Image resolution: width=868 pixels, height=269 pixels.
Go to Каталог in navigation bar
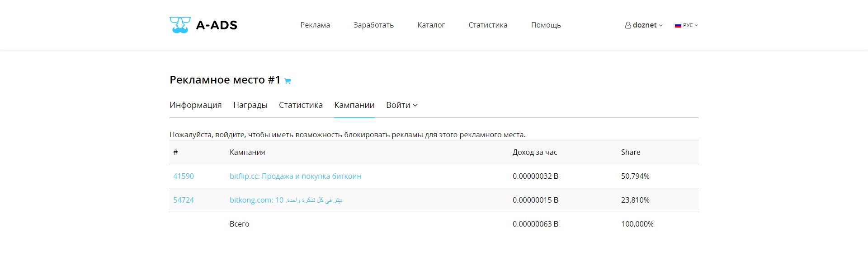[431, 25]
